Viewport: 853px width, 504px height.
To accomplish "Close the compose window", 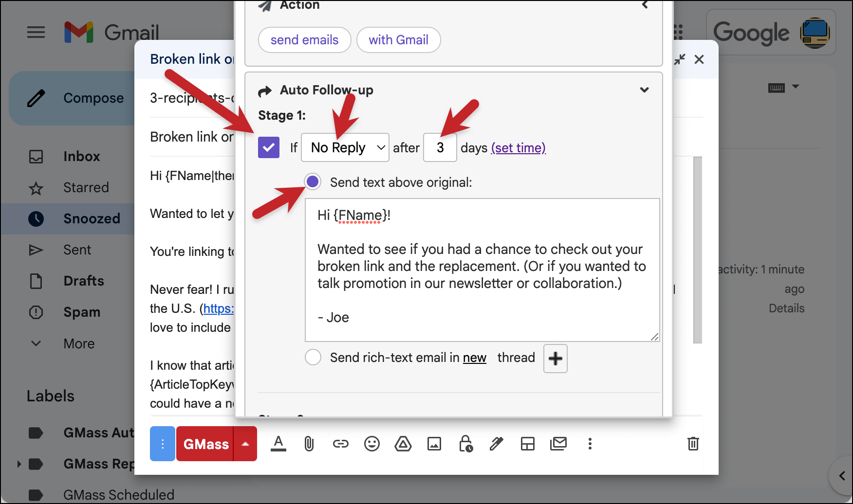I will [699, 59].
